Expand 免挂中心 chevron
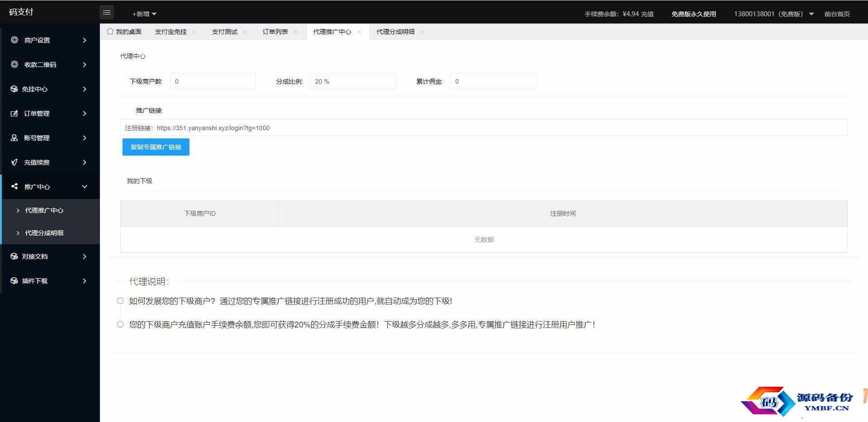 coord(85,89)
